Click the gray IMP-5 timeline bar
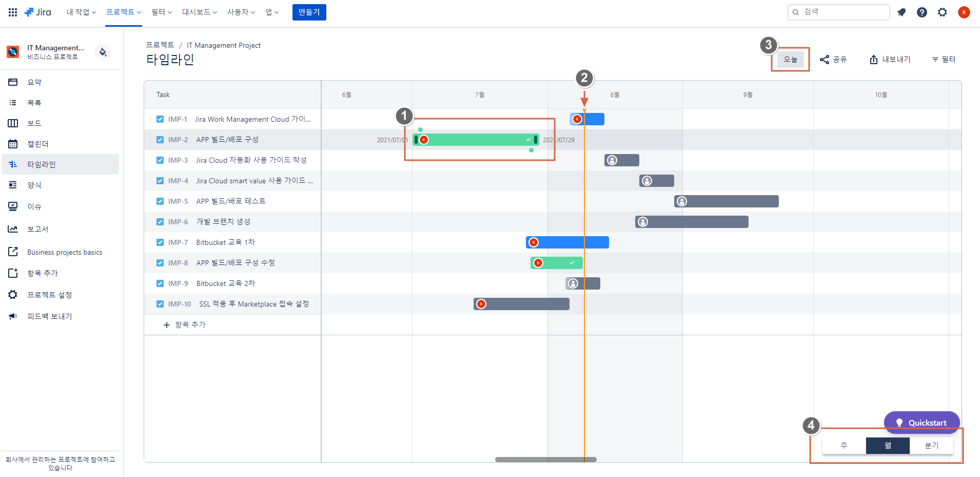 727,201
